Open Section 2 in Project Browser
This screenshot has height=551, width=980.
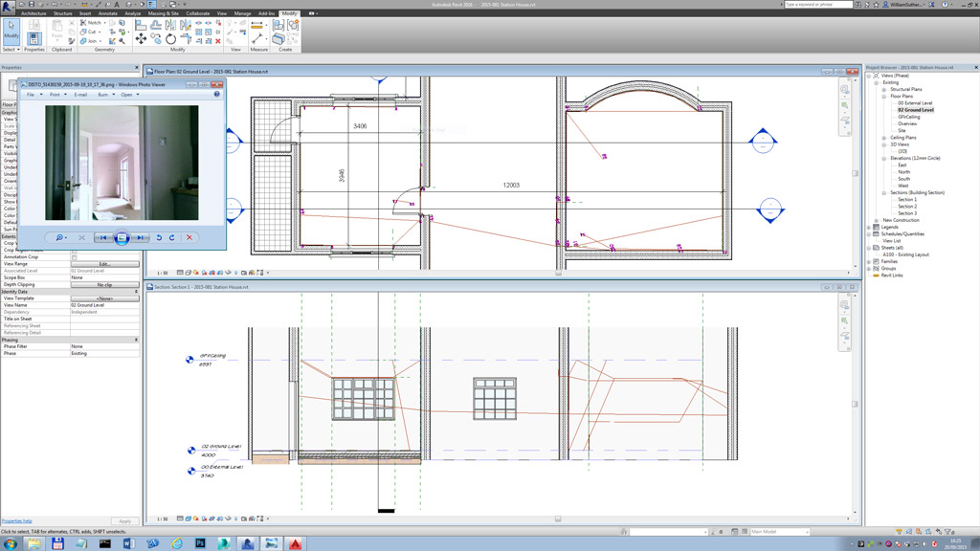click(x=907, y=207)
